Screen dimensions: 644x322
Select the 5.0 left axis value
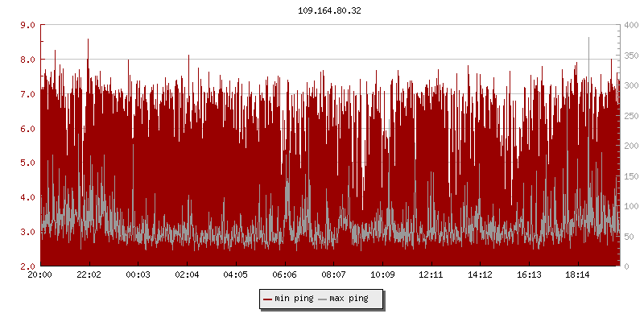tap(27, 163)
